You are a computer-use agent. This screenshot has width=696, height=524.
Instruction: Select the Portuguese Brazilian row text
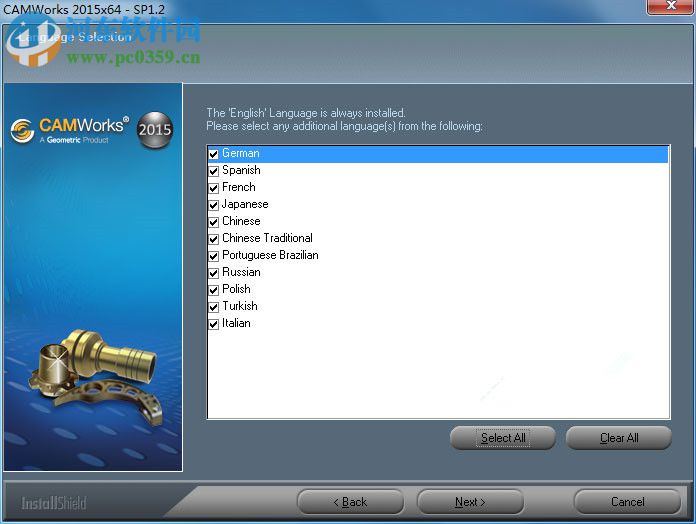270,255
